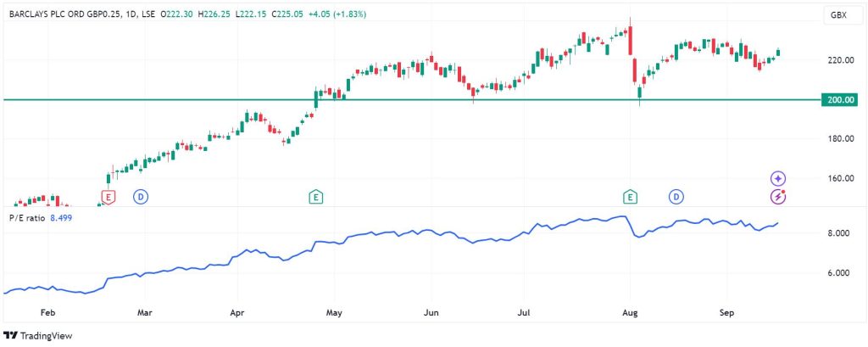Click the blue D dividend marker in mid-August

pyautogui.click(x=676, y=196)
